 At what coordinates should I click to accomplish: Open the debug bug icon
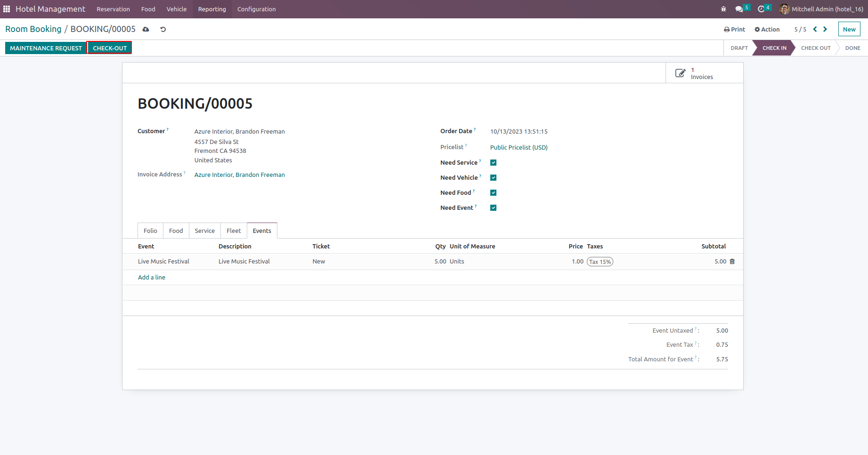(x=723, y=9)
